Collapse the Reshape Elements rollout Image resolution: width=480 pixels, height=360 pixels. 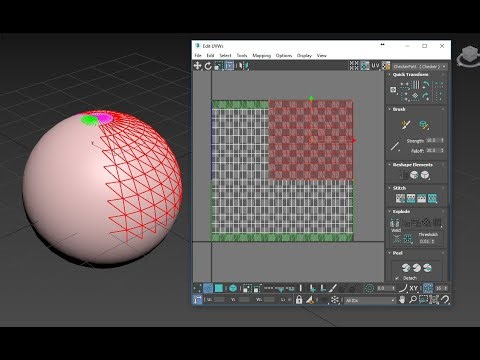[389, 165]
